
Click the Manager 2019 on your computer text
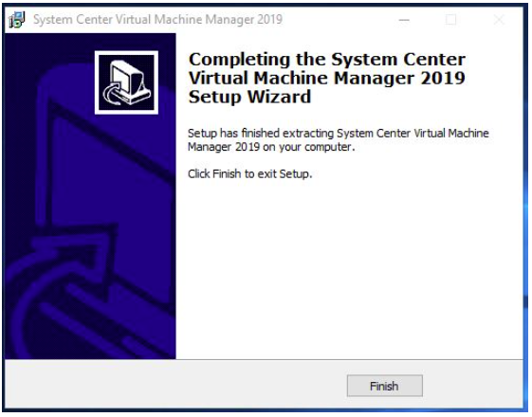[x=271, y=147]
